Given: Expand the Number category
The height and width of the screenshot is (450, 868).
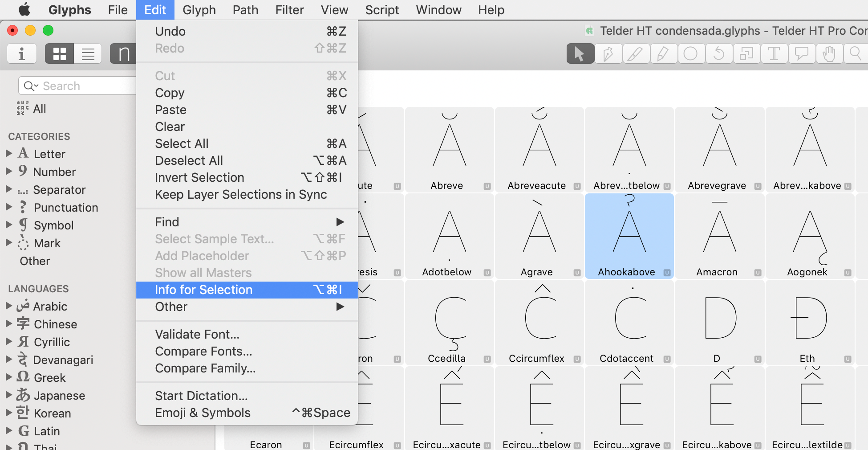Looking at the screenshot, I should [x=8, y=172].
